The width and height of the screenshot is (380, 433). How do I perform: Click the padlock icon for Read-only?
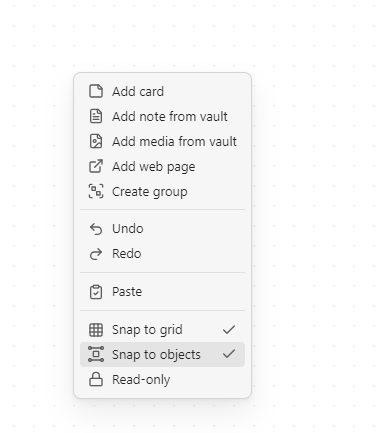pyautogui.click(x=96, y=379)
